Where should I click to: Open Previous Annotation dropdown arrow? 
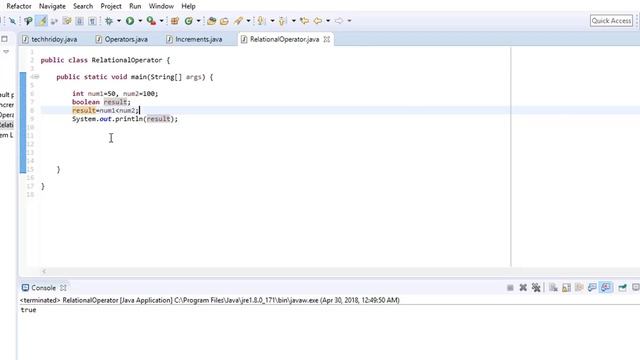point(293,21)
